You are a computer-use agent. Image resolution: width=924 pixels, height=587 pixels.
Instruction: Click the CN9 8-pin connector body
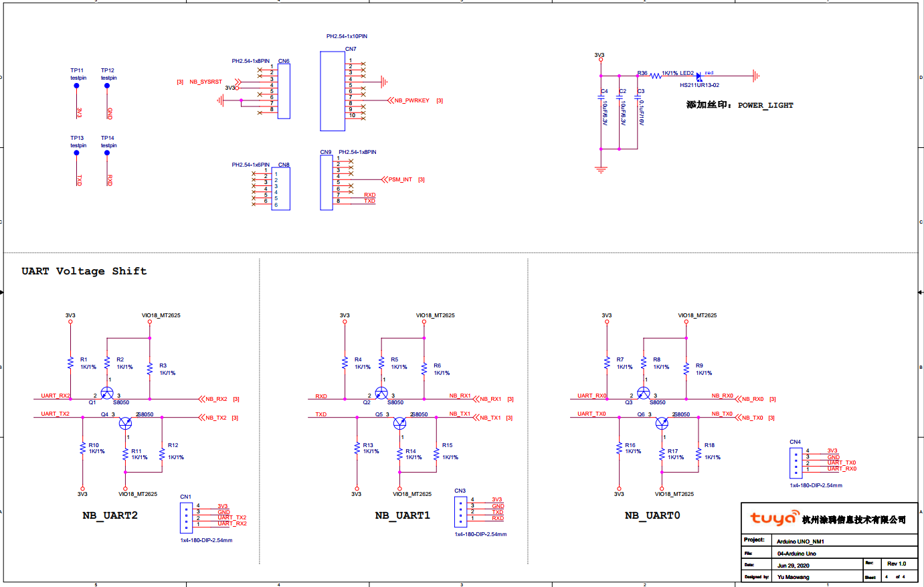click(327, 183)
